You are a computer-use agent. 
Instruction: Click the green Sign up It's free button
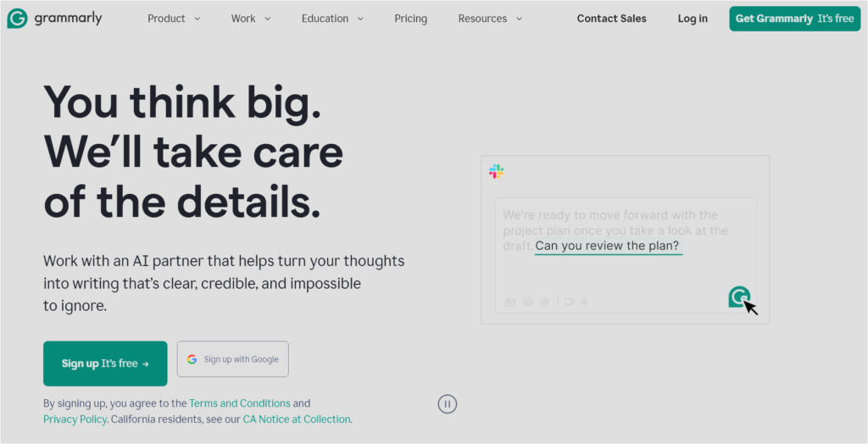coord(105,364)
